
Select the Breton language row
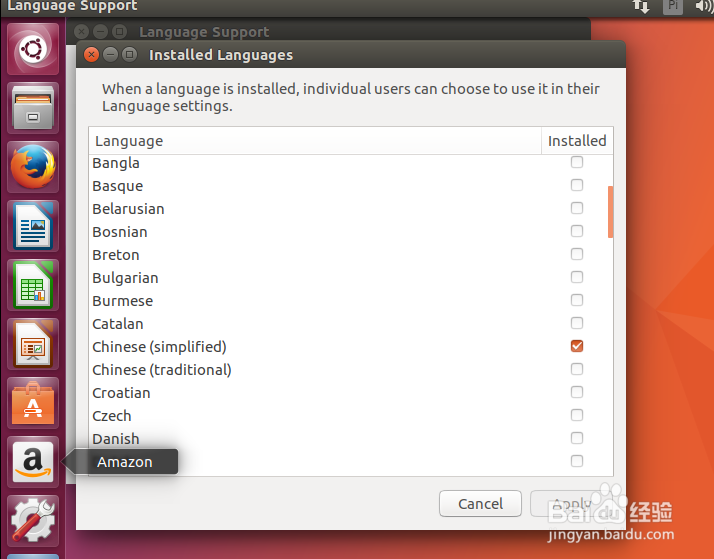[351, 254]
